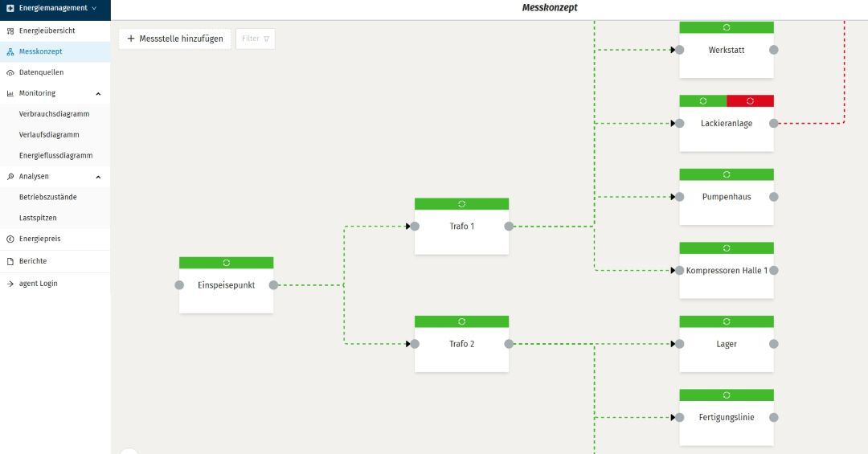Image resolution: width=868 pixels, height=454 pixels.
Task: Collapse the Analysen section chevron
Action: coord(98,177)
